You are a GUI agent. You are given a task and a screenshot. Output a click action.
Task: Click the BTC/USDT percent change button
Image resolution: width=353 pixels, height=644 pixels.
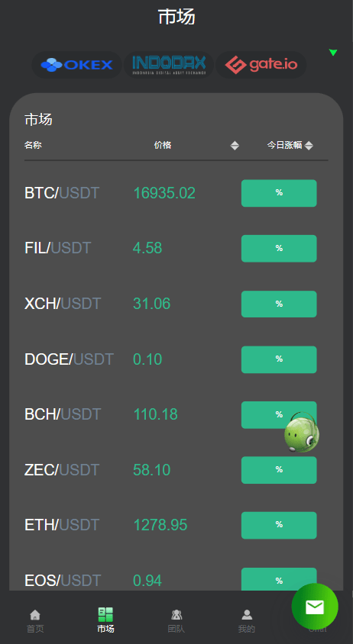click(x=279, y=193)
